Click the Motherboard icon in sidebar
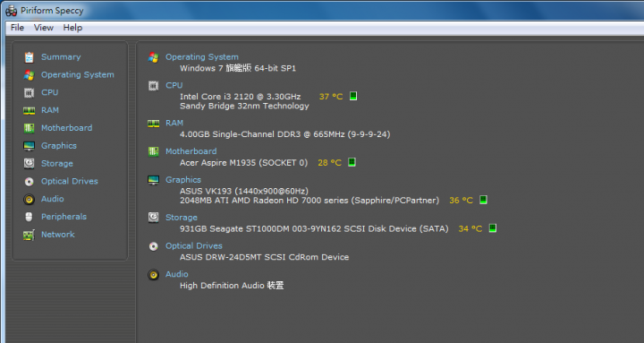This screenshot has width=644, height=343. [x=29, y=128]
